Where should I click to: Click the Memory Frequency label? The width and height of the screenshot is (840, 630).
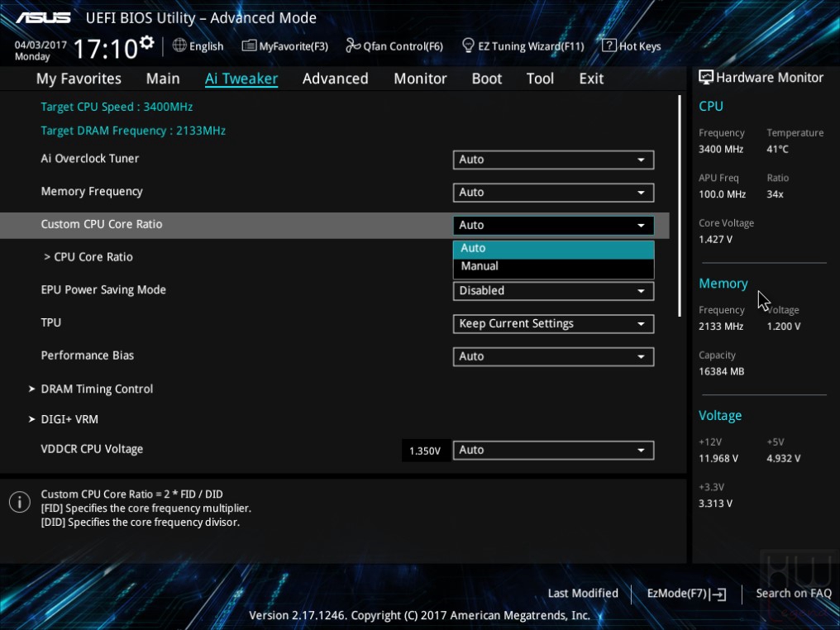(92, 192)
